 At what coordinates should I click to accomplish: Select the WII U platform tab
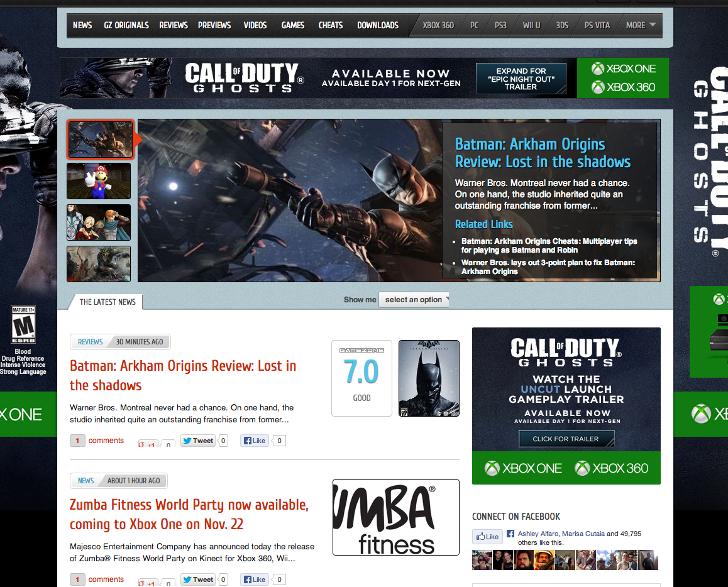(x=531, y=26)
